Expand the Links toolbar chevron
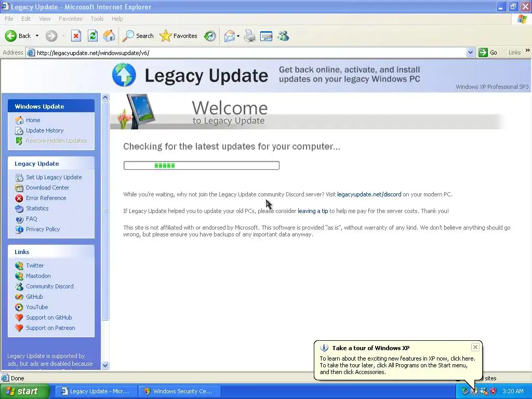 528,50
